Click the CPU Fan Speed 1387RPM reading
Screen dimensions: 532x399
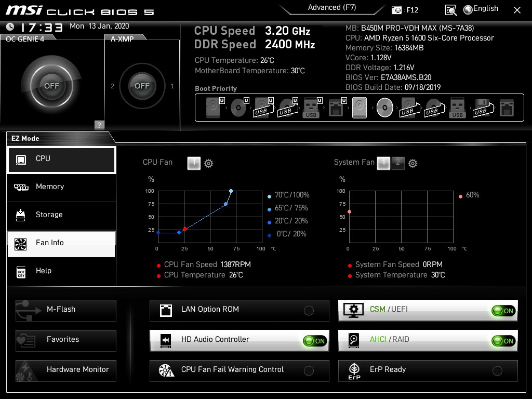click(x=207, y=264)
